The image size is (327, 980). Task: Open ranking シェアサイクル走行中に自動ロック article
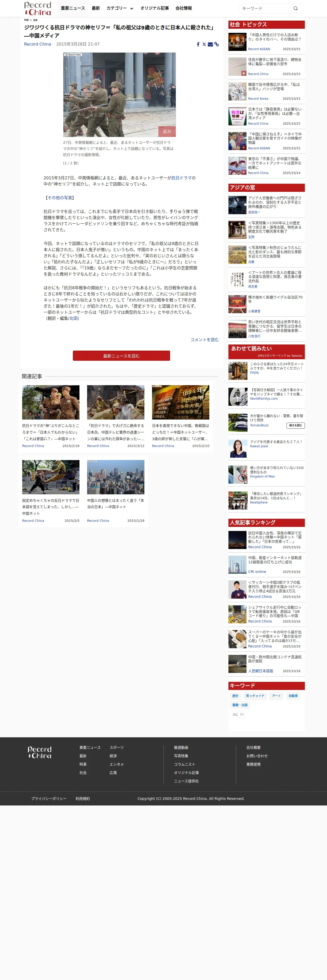(275, 612)
